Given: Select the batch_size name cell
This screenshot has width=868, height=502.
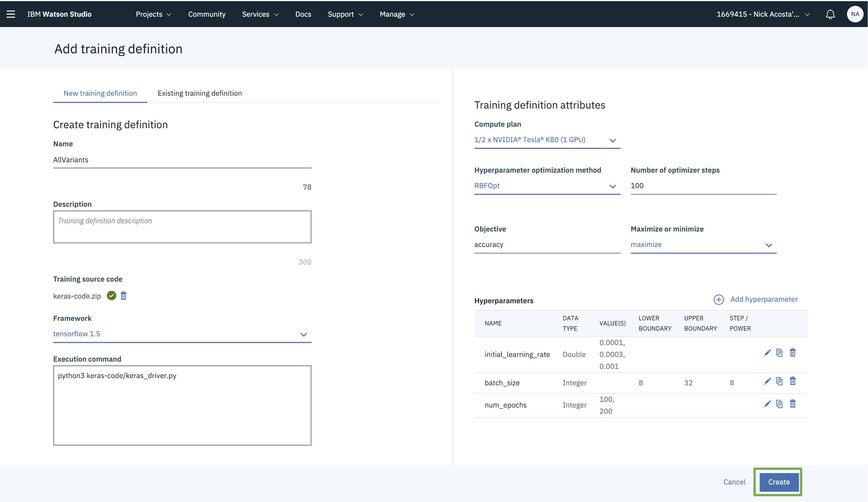Looking at the screenshot, I should coord(502,383).
